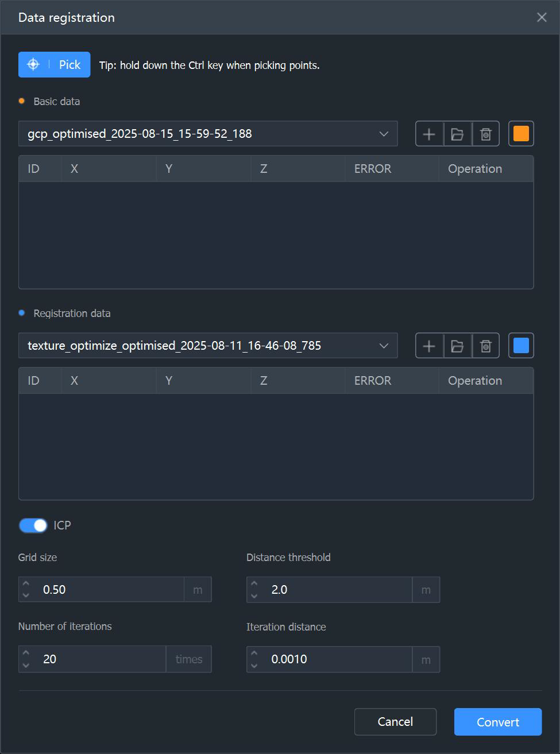Increase Iteration distance with up arrow
This screenshot has height=754, width=560.
tap(254, 654)
